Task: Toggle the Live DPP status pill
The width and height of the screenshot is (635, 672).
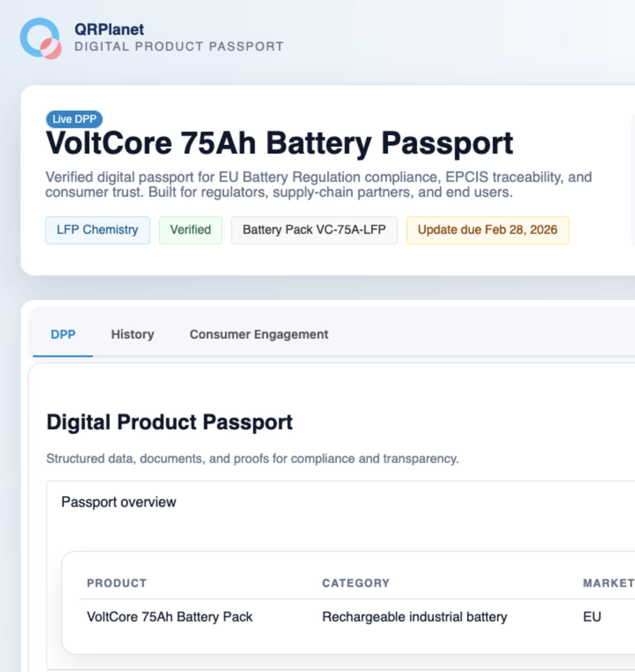Action: click(x=74, y=118)
